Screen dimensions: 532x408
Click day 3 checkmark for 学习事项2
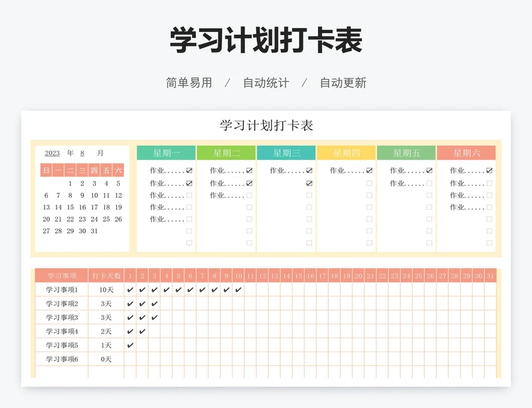click(154, 304)
